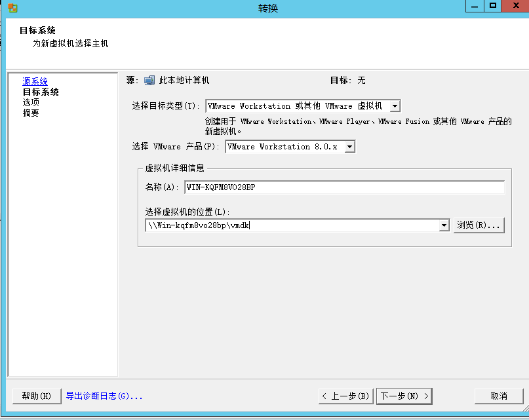Click the 浏览(R)... button

point(479,225)
